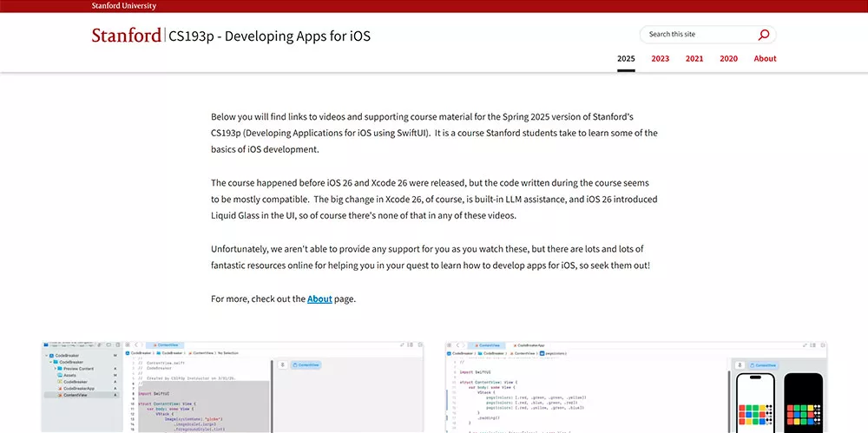
Task: Click the search magnifier icon
Action: coord(763,35)
